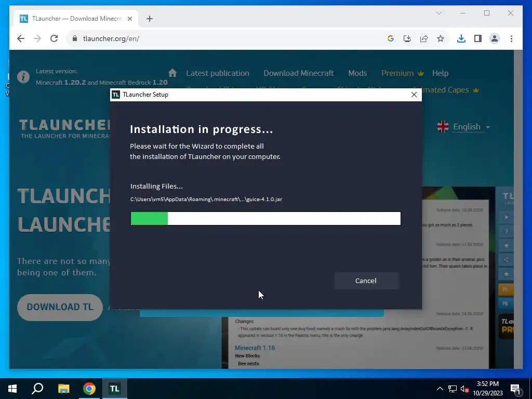Click the FB button in preview sidebar
532x399 pixels.
(506, 303)
